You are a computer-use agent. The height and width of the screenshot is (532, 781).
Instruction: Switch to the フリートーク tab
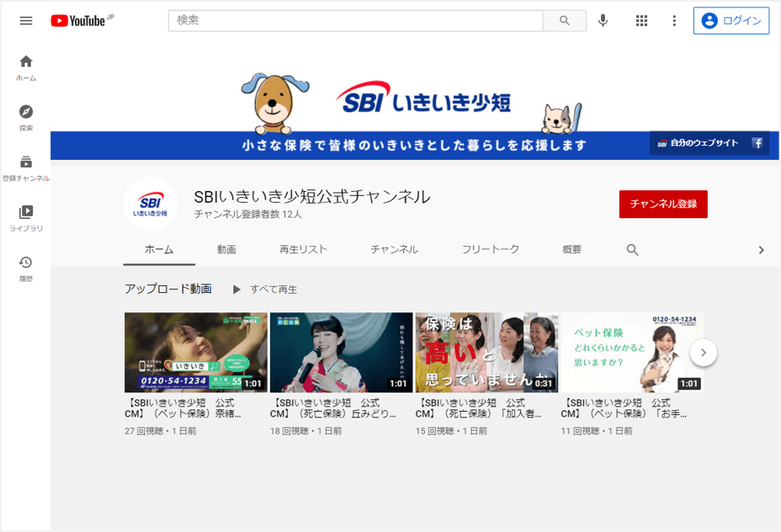(490, 249)
